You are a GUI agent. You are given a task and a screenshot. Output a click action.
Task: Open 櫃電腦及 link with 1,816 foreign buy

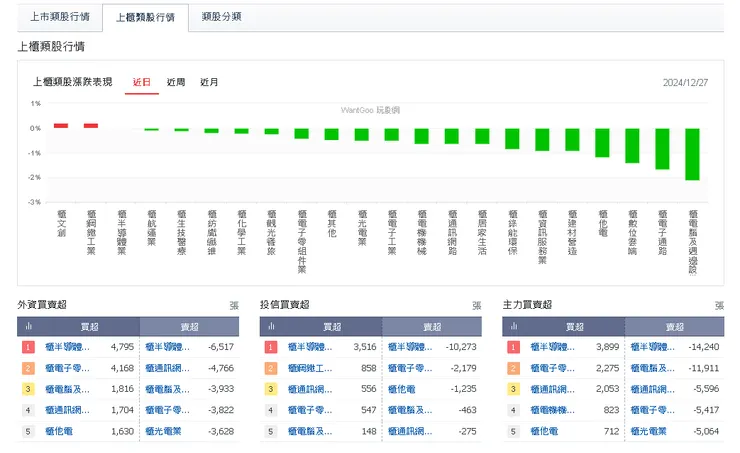[x=67, y=389]
